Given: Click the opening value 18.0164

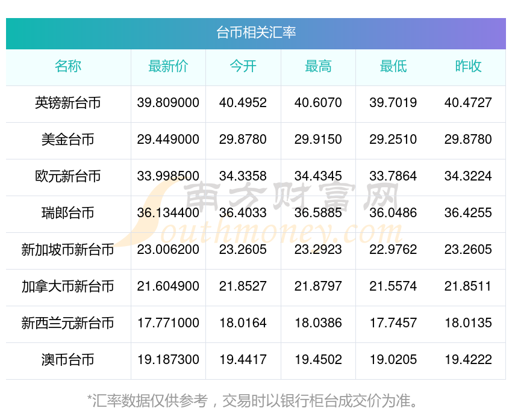Looking at the screenshot, I should [243, 323].
